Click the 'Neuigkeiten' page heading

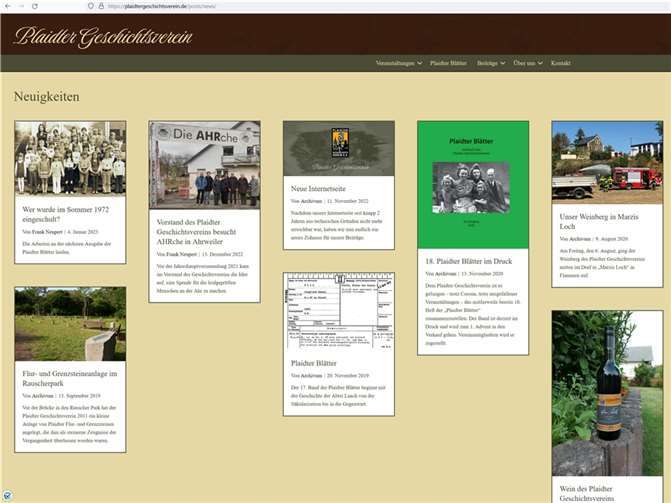tap(47, 97)
